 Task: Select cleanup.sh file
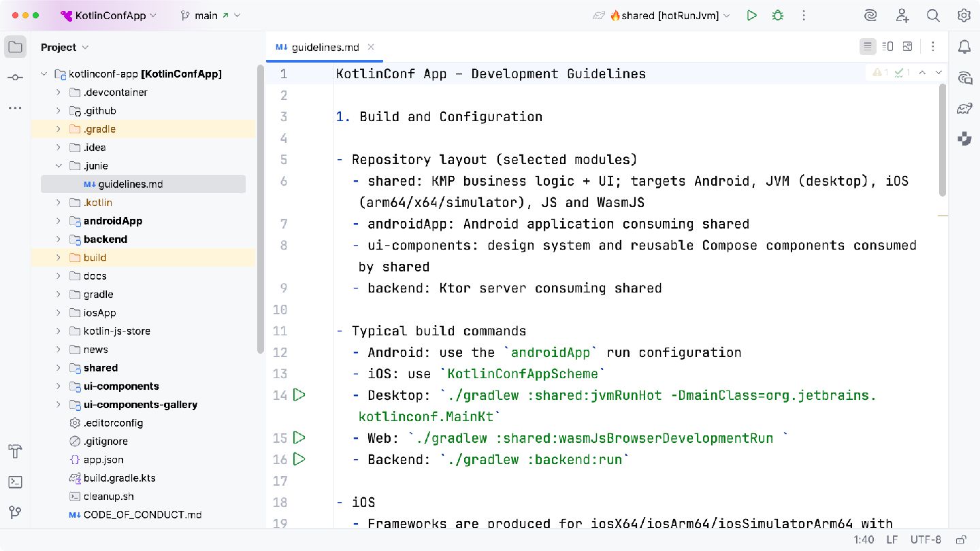coord(109,497)
